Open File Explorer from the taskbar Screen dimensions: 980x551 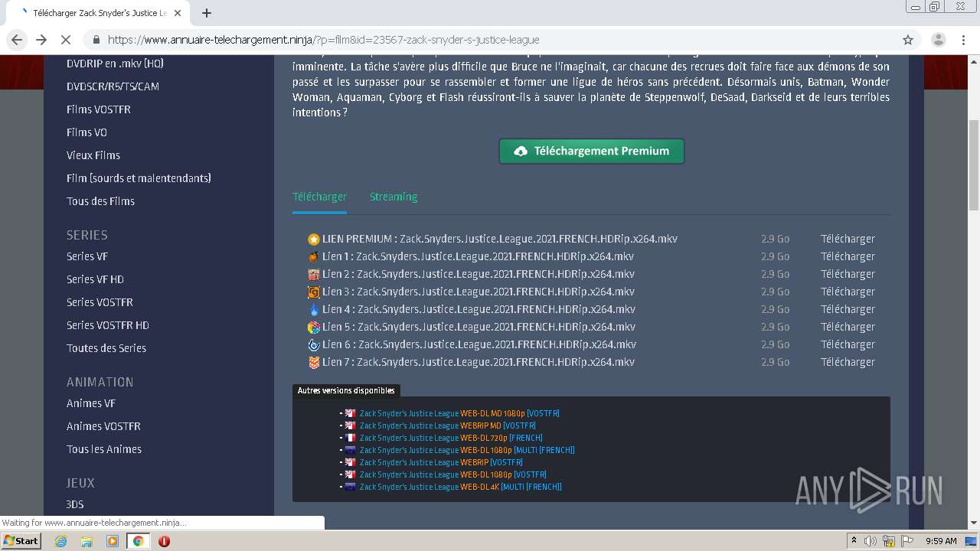(x=87, y=541)
